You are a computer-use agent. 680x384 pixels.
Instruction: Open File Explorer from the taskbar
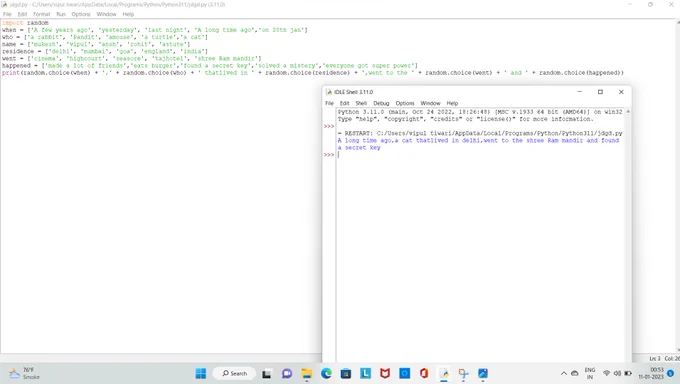[x=307, y=374]
